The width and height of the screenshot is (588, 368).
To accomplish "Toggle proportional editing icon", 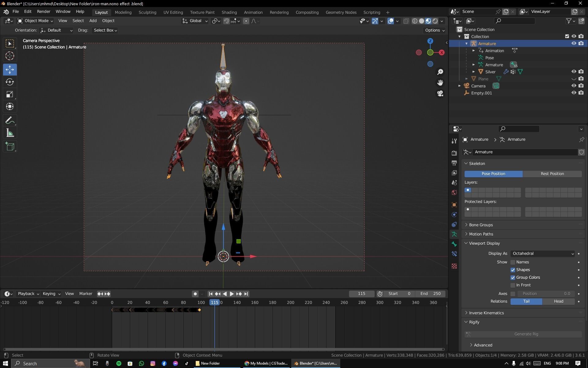I will (246, 21).
